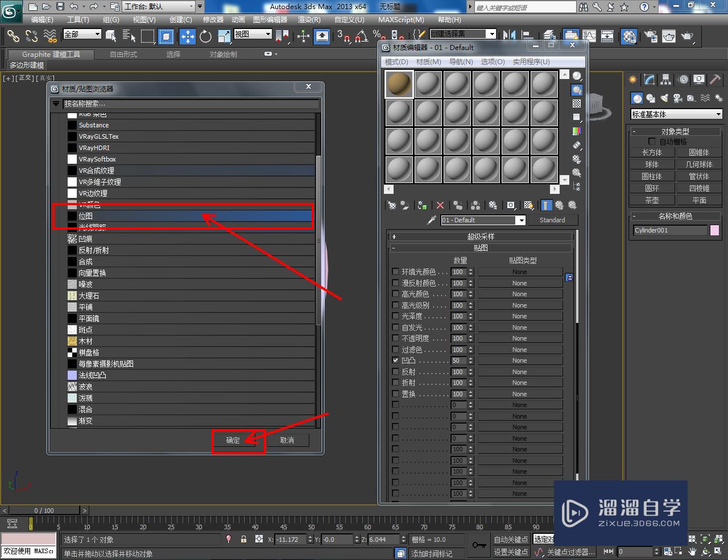728x560 pixels.
Task: Select the Select and Move tool
Action: (x=187, y=36)
